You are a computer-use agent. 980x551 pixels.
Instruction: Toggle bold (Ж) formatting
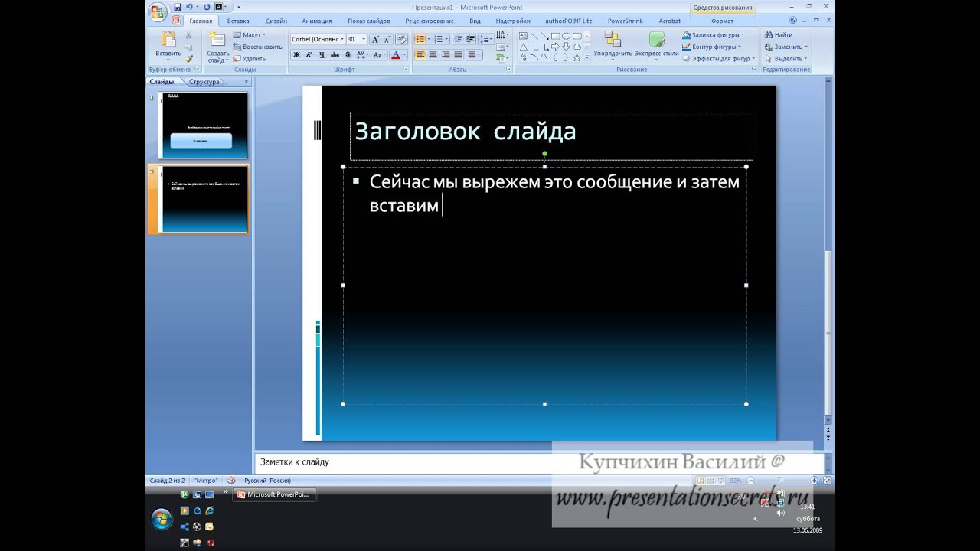296,55
